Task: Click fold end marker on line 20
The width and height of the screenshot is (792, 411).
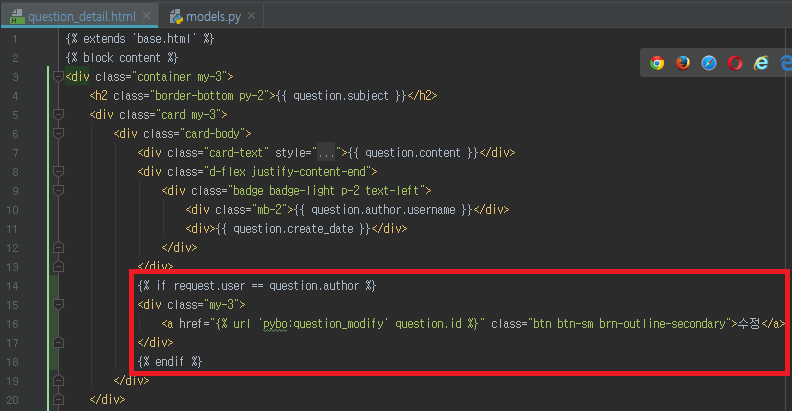Action: [x=58, y=400]
